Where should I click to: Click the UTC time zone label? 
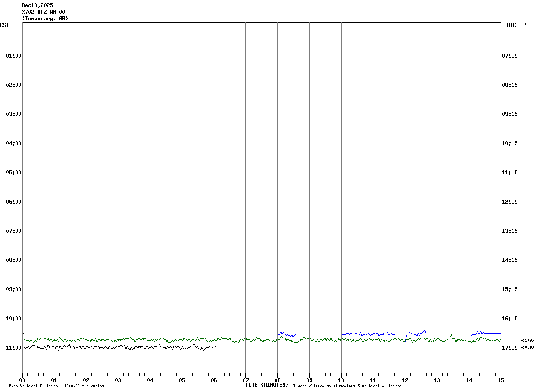tap(512, 25)
